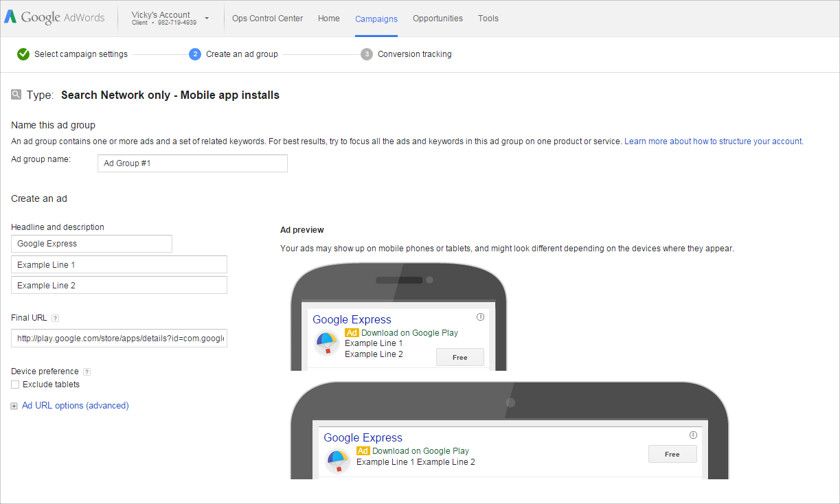840x504 pixels.
Task: Click the info icon in phone ad preview
Action: (x=480, y=317)
